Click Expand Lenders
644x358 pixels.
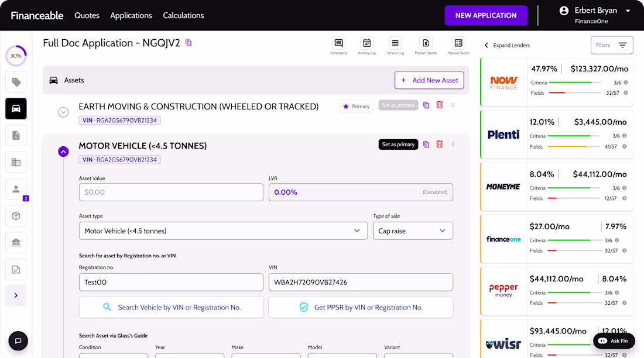507,45
